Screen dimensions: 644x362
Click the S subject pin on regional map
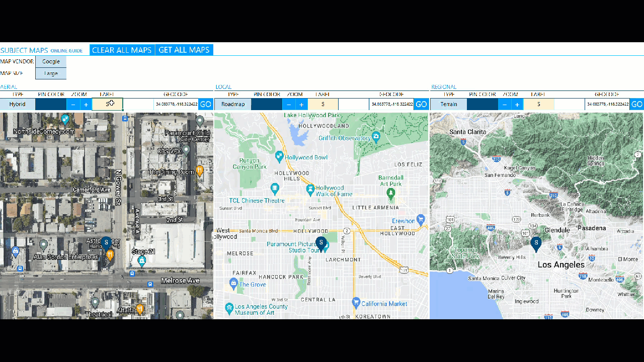pyautogui.click(x=536, y=244)
